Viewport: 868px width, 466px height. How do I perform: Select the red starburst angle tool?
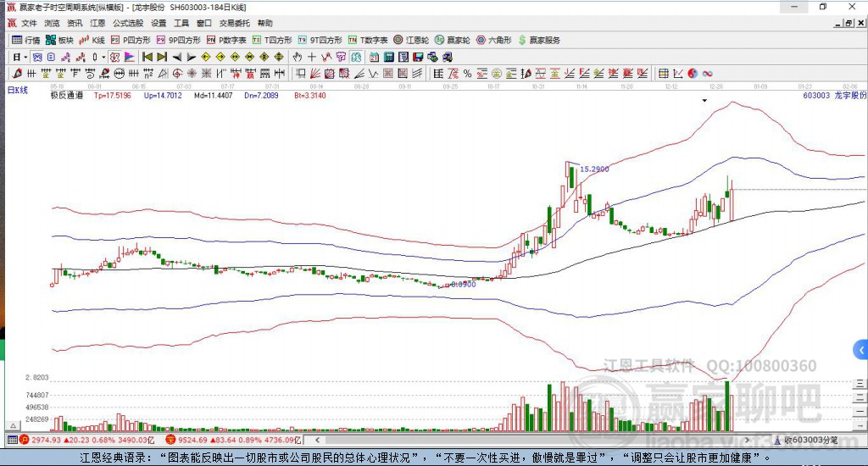click(192, 74)
